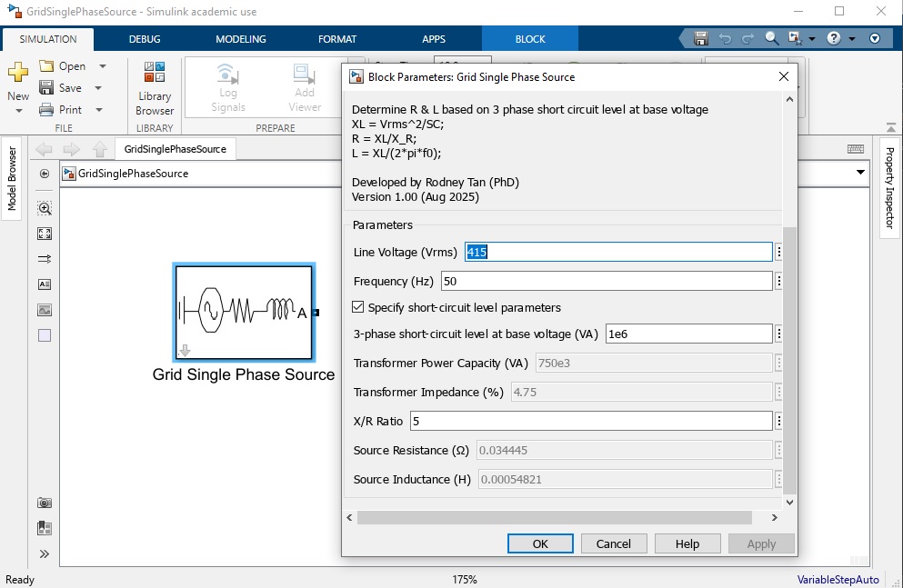Click the screenshot camera icon in palette
The height and width of the screenshot is (588, 903).
(x=45, y=503)
